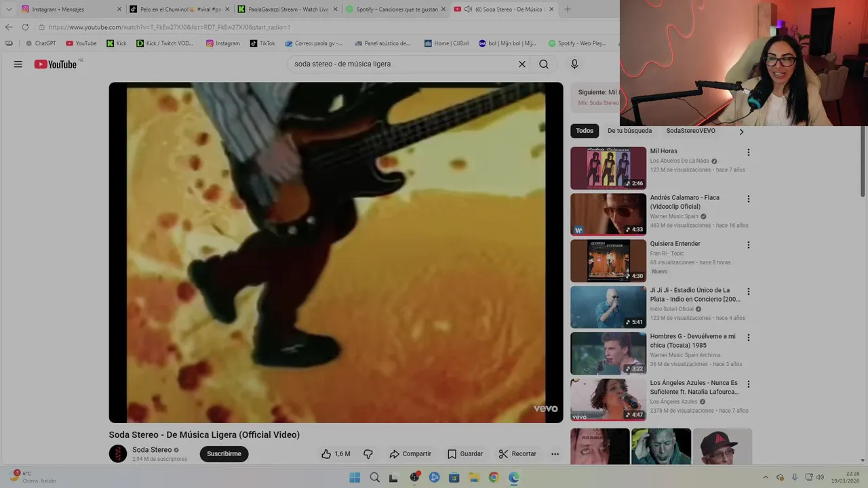Click the magnifier search button
Image resolution: width=868 pixels, height=488 pixels.
pos(544,64)
